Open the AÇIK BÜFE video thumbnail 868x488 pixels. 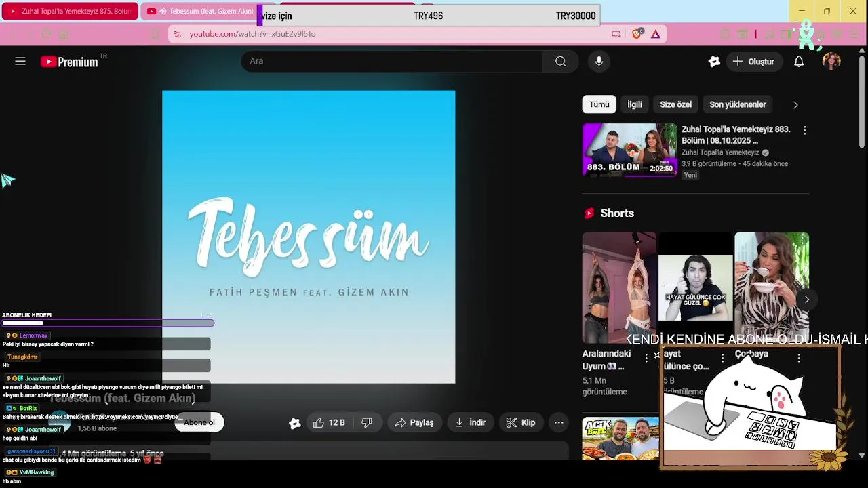coord(620,439)
